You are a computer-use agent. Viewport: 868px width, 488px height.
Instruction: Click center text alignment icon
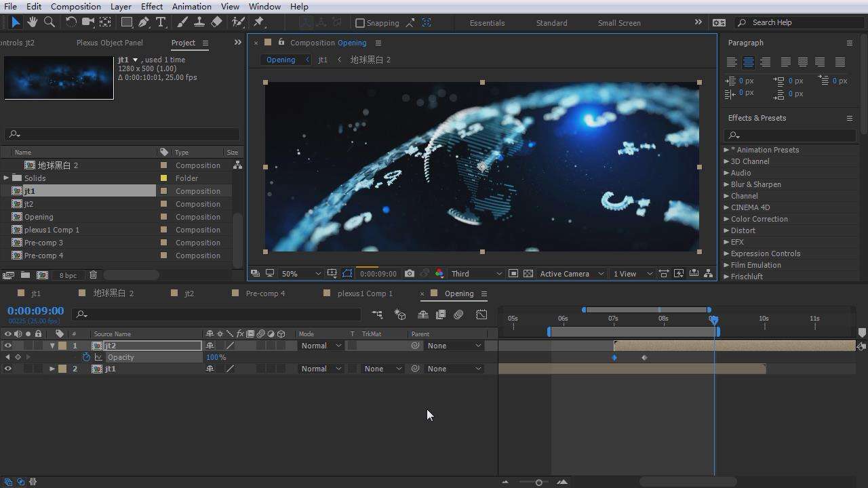[749, 62]
